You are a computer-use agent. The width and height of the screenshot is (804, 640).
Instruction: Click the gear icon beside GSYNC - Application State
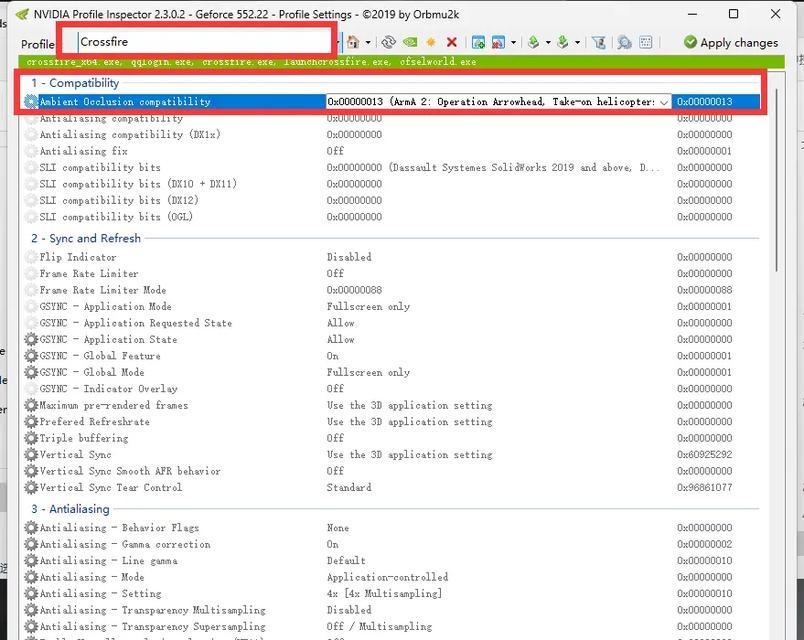[31, 339]
